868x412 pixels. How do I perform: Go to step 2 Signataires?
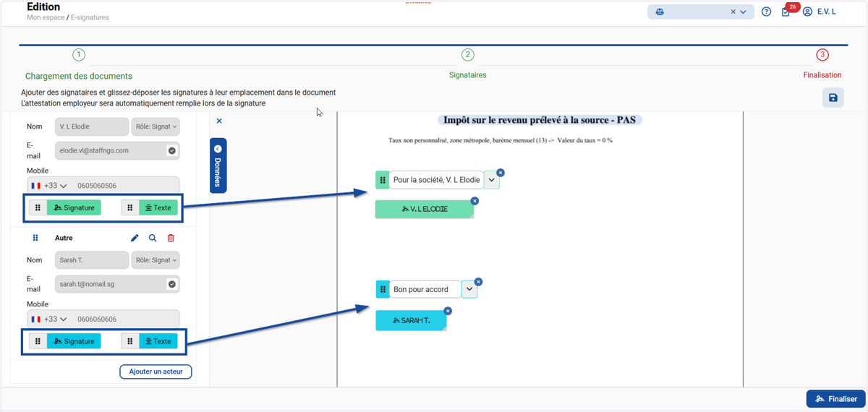467,55
